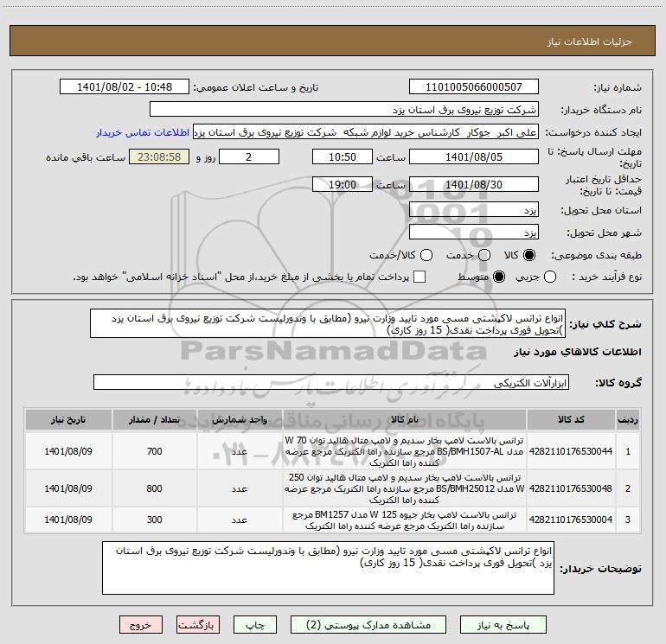Select the کالا radio button
The image size is (666, 644).
[x=529, y=255]
